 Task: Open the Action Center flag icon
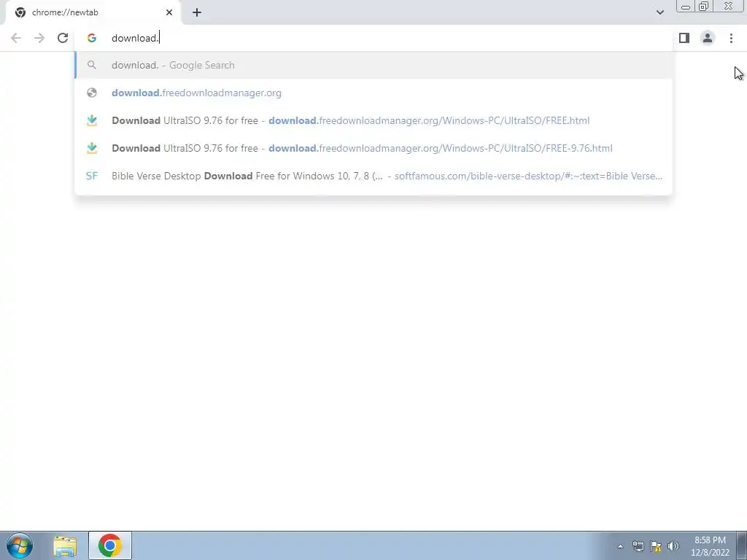pyautogui.click(x=656, y=546)
